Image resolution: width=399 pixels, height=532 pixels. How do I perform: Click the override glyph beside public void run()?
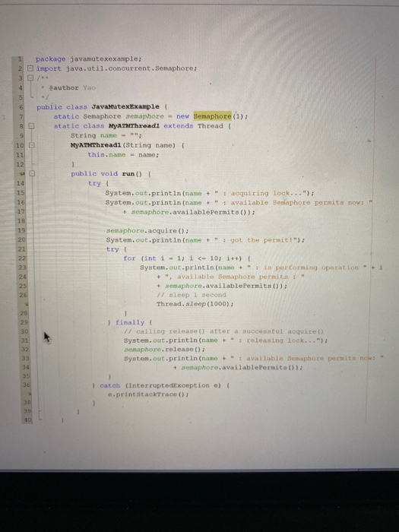tap(23, 173)
